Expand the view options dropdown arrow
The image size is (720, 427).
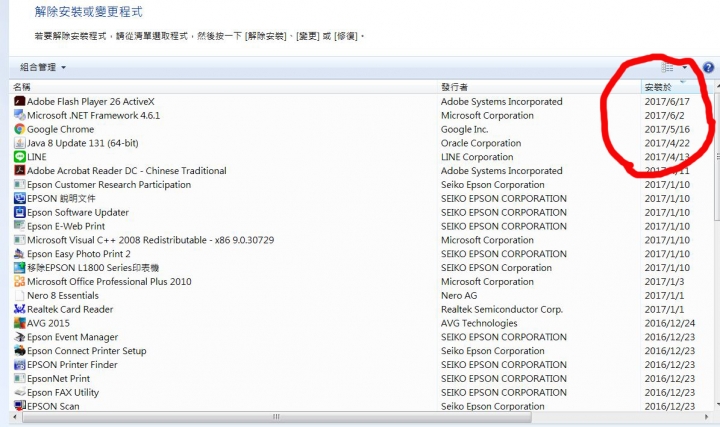click(685, 67)
